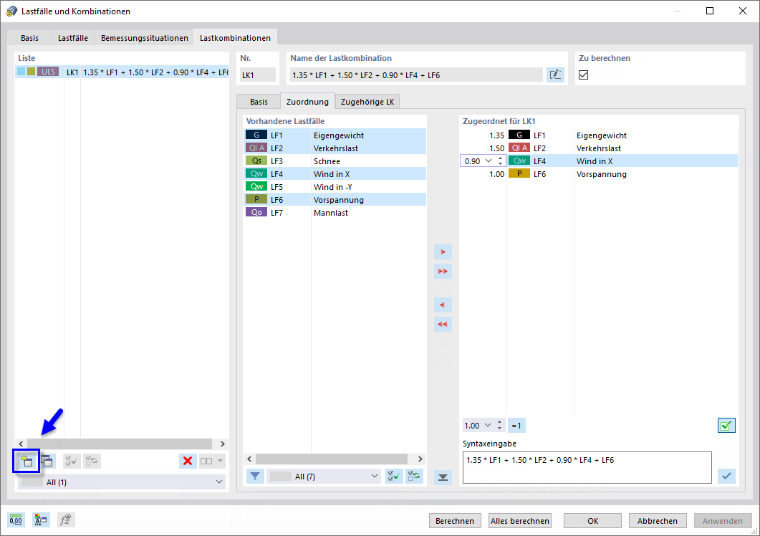The width and height of the screenshot is (760, 536).
Task: Invert list selection icon
Action: (92, 461)
